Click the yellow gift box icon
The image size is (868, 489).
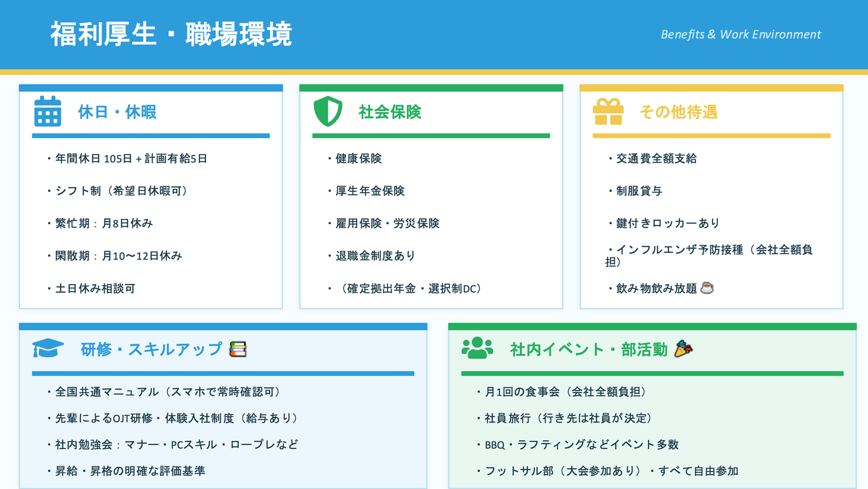click(608, 112)
